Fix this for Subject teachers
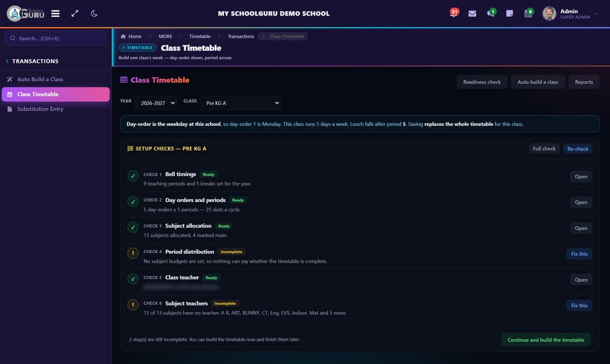Viewport: 610px width, 364px height. point(579,305)
